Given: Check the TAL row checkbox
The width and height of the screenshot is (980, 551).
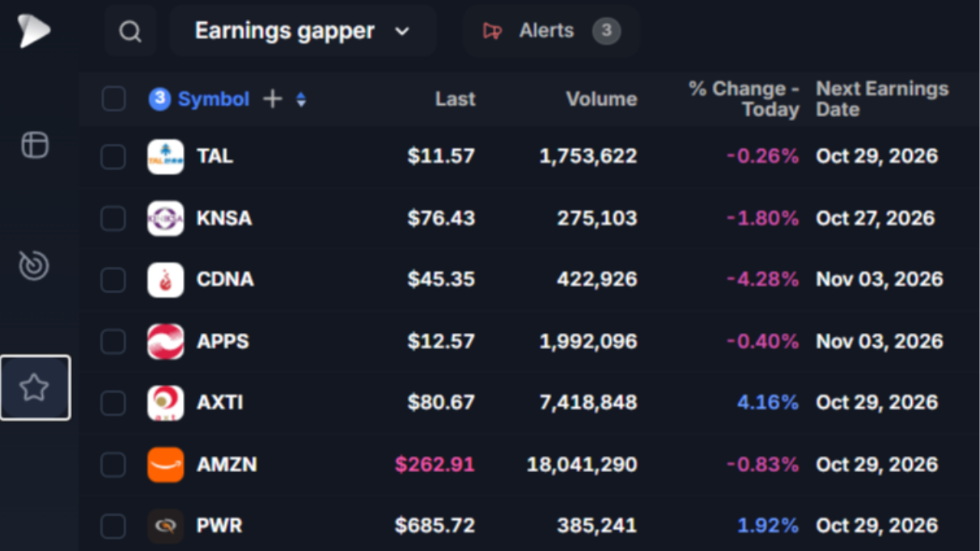Looking at the screenshot, I should coord(113,156).
